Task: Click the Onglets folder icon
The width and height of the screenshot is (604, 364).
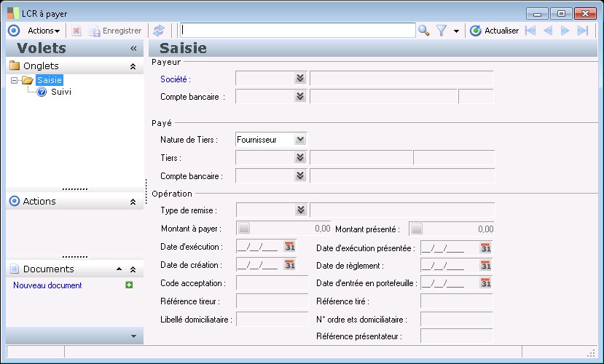Action: pyautogui.click(x=15, y=66)
